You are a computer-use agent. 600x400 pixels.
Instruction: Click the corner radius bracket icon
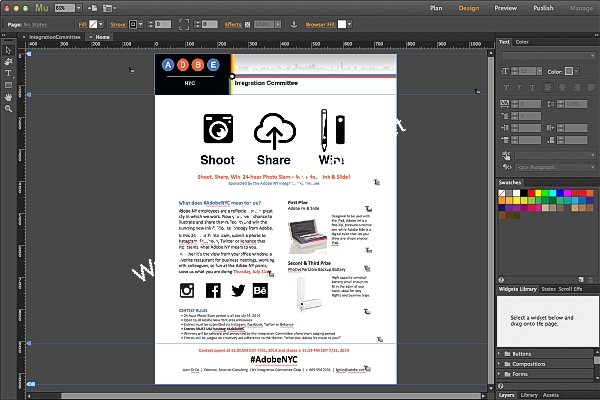pyautogui.click(x=184, y=24)
